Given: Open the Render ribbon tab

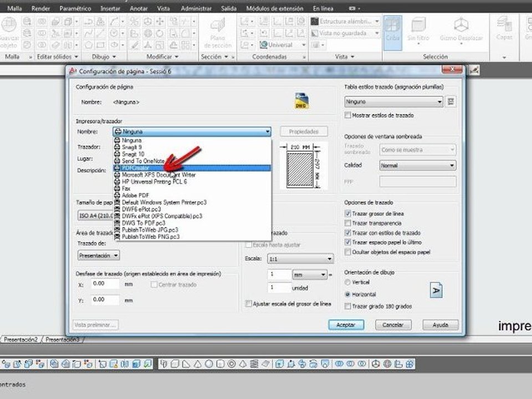Looking at the screenshot, I should [x=40, y=8].
